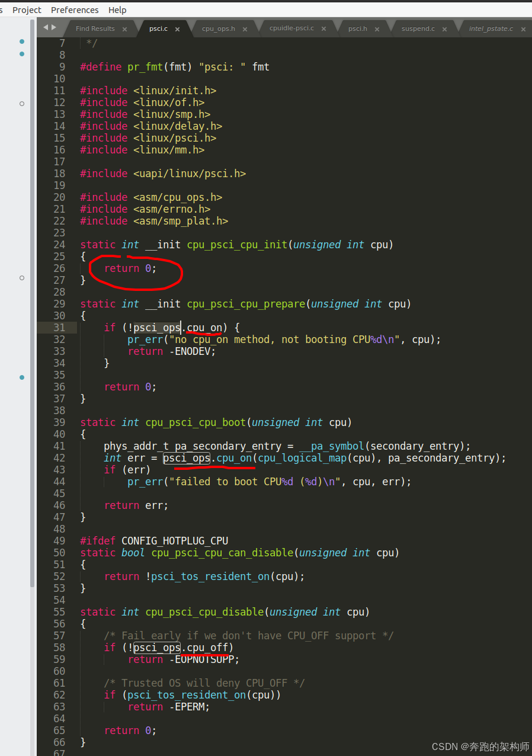Click line number 58 in the gutter
The height and width of the screenshot is (756, 532).
tap(59, 648)
